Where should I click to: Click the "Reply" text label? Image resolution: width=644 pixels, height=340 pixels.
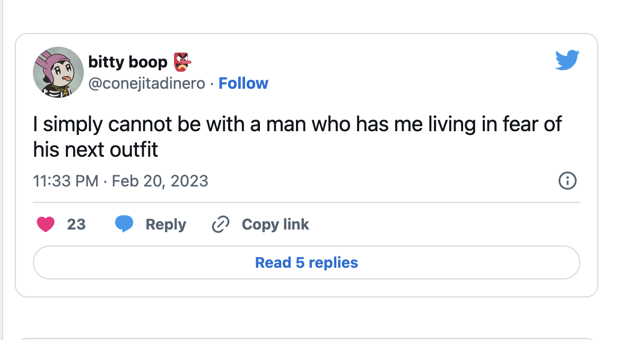coord(166,225)
